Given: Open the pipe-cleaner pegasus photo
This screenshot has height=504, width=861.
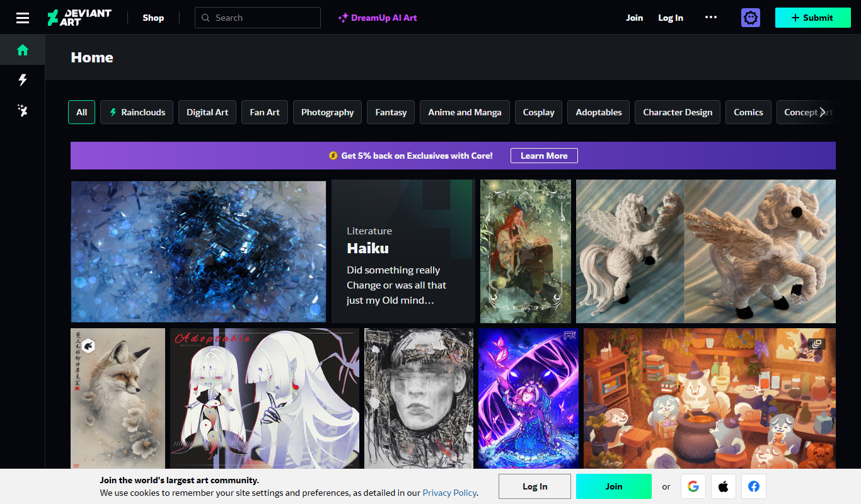Looking at the screenshot, I should pyautogui.click(x=706, y=251).
